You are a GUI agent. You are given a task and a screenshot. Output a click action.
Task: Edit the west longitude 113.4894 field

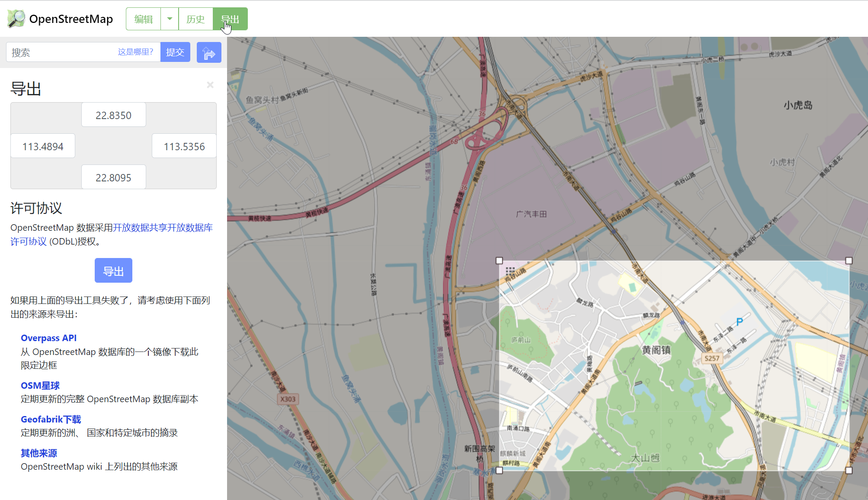[43, 146]
